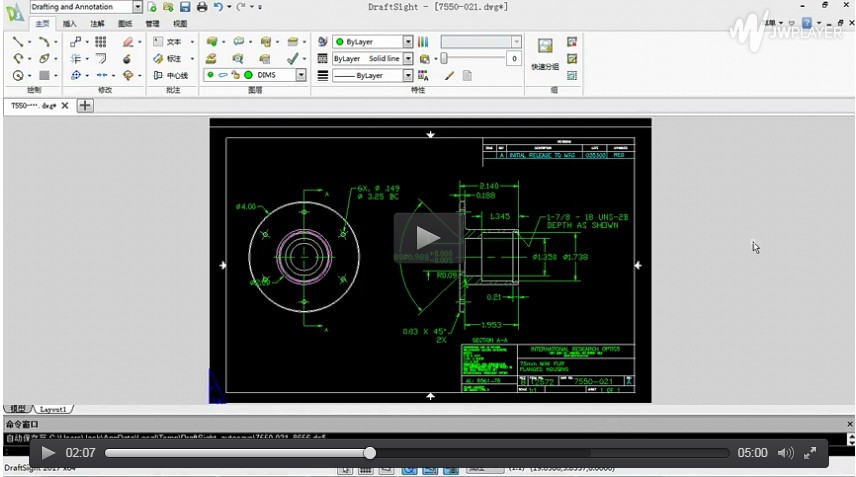
Task: Open the Drafting and Annotation workspace dropdown
Action: click(x=139, y=7)
